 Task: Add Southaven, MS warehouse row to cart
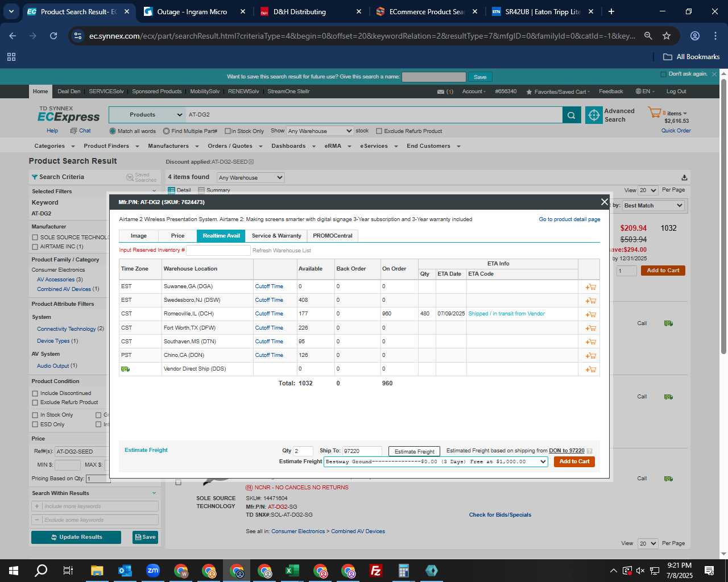click(x=590, y=342)
